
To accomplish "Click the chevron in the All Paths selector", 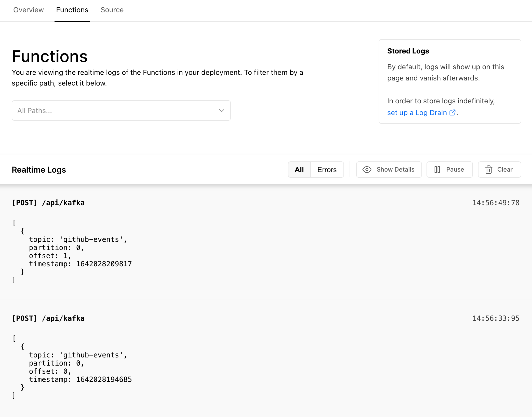I will click(221, 110).
